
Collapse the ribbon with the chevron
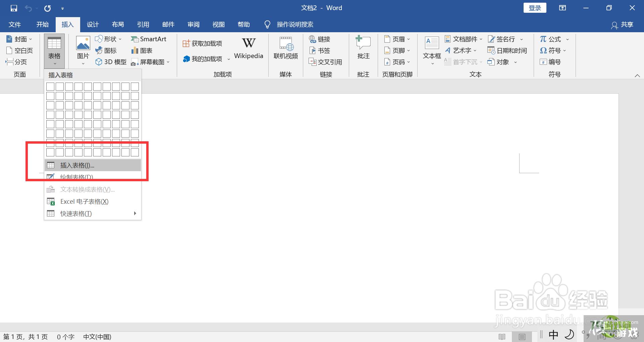[637, 76]
